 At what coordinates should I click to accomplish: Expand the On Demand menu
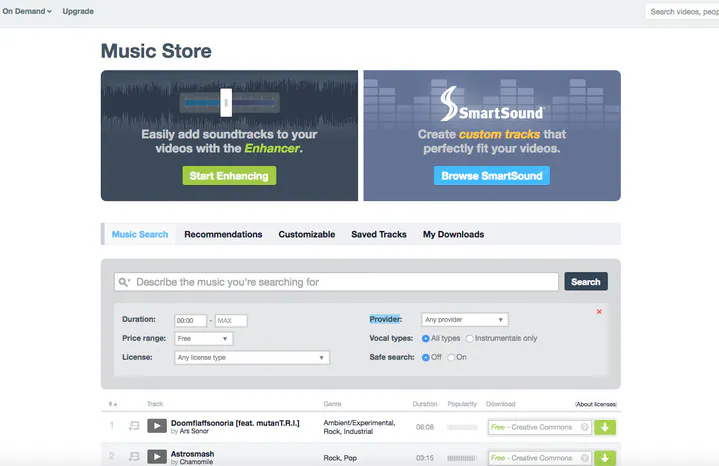pos(27,11)
